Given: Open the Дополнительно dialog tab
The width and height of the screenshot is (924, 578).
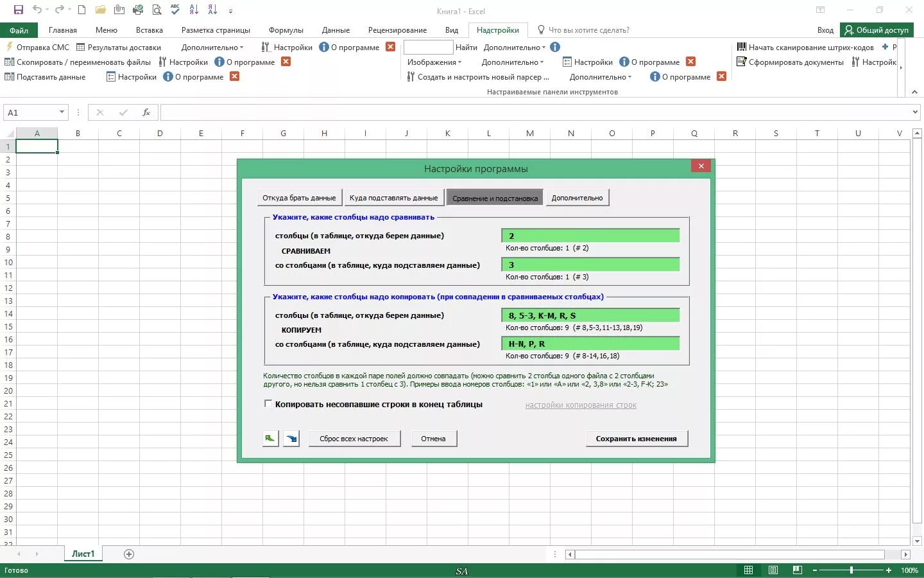Looking at the screenshot, I should tap(577, 197).
